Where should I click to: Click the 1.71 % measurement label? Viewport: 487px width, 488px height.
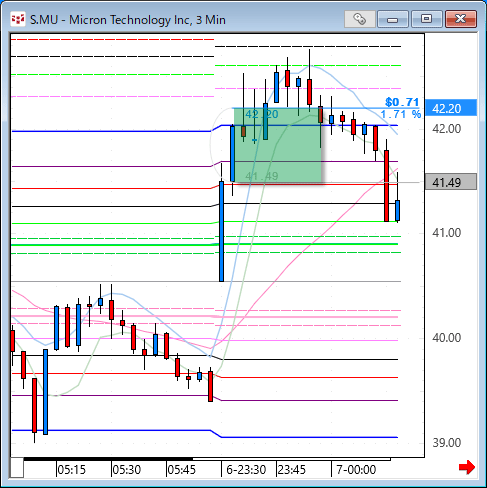coord(400,114)
